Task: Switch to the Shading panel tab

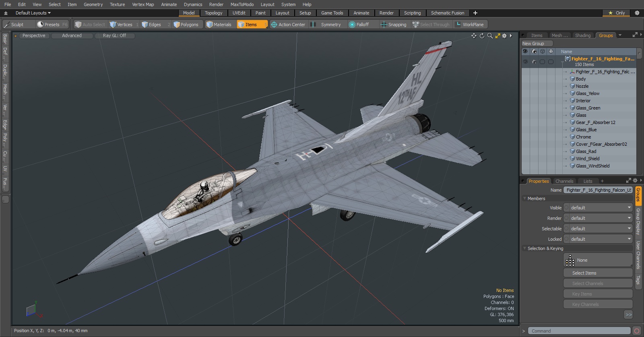Action: point(582,35)
